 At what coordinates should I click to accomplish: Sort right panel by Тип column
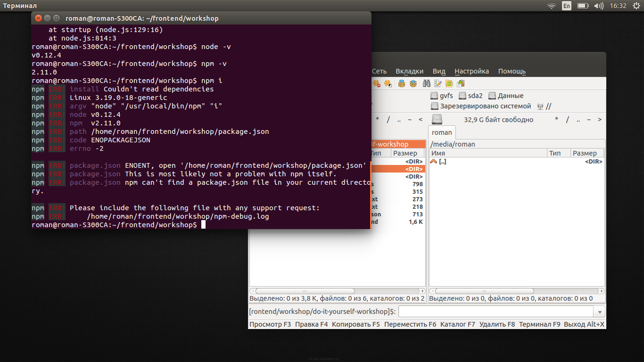[559, 153]
